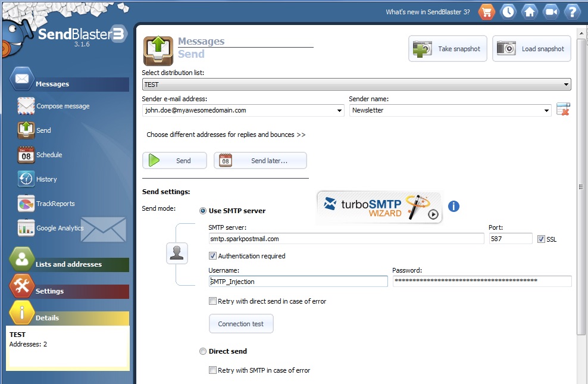The image size is (588, 384).
Task: Click the Details info icon
Action: point(22,313)
